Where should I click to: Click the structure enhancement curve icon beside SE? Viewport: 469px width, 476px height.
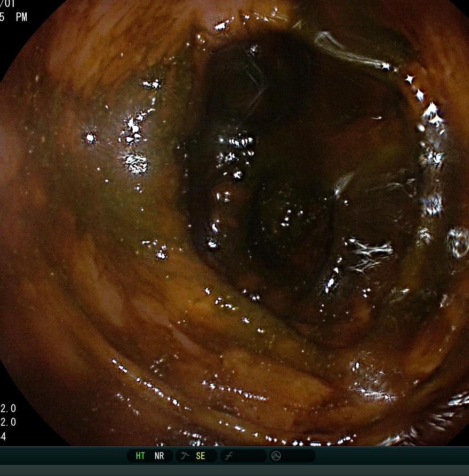[x=185, y=455]
